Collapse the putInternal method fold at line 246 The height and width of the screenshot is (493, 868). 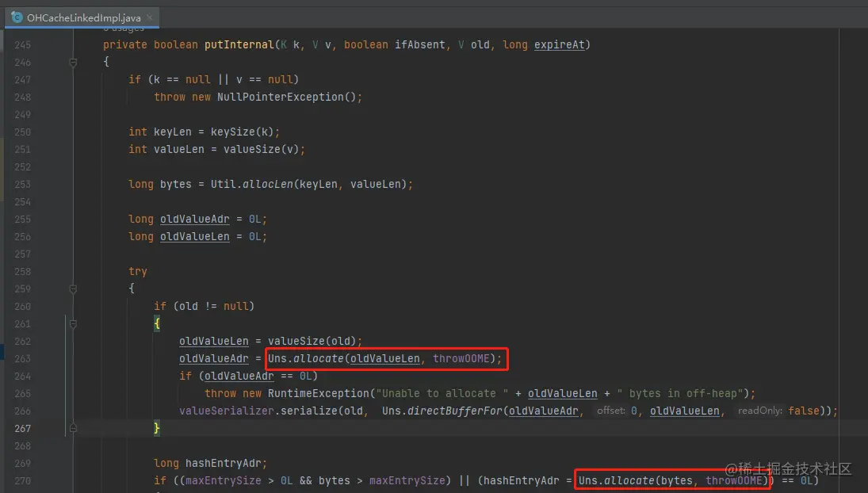pos(73,63)
